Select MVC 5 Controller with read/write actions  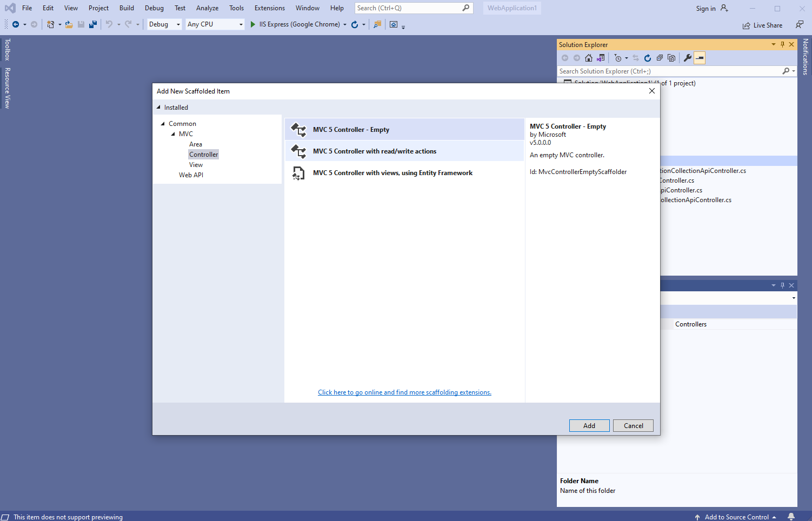click(x=374, y=151)
